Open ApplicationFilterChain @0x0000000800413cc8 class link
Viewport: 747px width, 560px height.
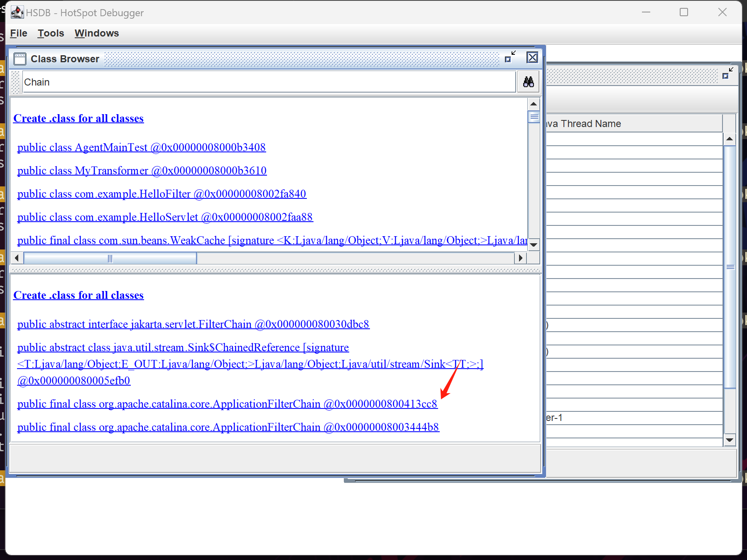point(227,404)
